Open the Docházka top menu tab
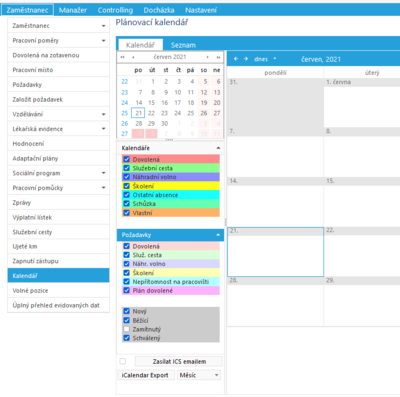The height and width of the screenshot is (397, 400). (159, 10)
